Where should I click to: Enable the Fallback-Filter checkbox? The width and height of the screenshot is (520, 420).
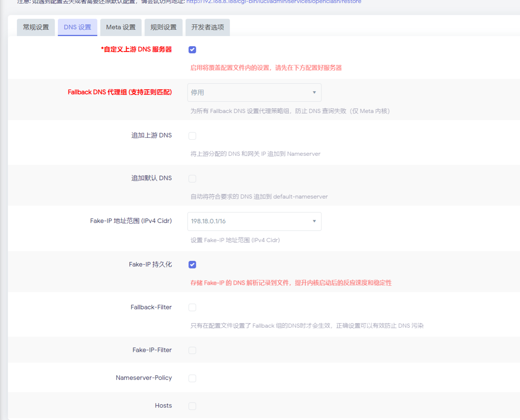(x=192, y=308)
